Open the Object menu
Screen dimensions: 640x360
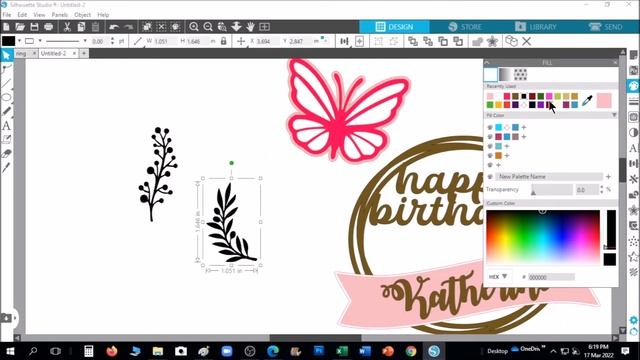[x=82, y=15]
